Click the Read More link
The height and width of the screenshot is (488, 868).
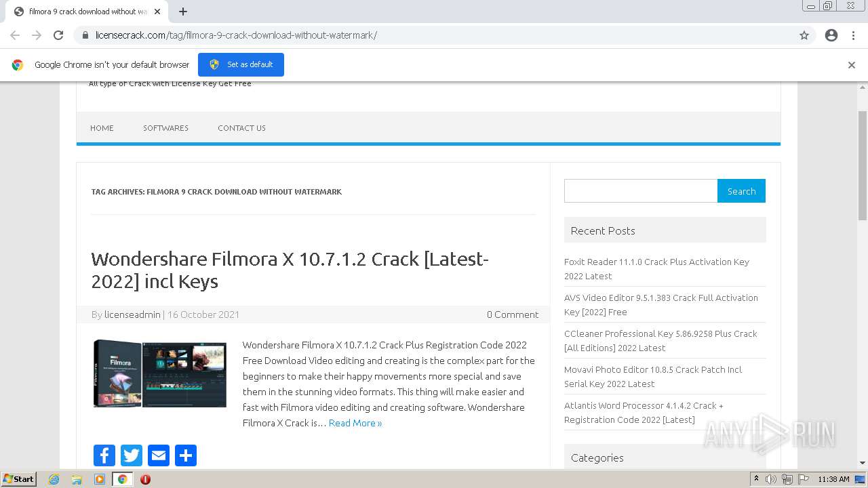pyautogui.click(x=355, y=423)
